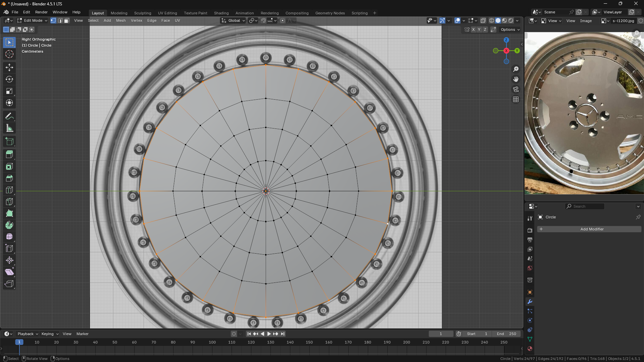Switch to the Sculpting workspace tab
The width and height of the screenshot is (644, 362).
(x=143, y=13)
